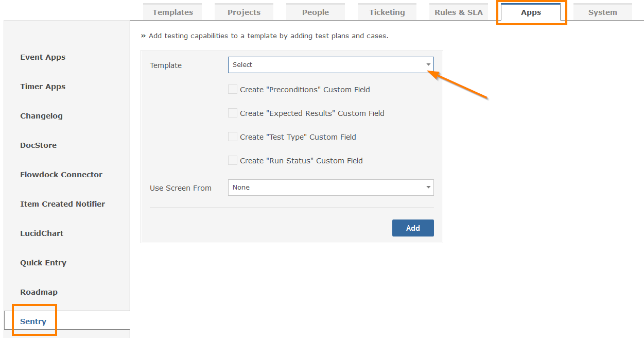Enable Create "Preconditions" Custom Field

pos(233,89)
